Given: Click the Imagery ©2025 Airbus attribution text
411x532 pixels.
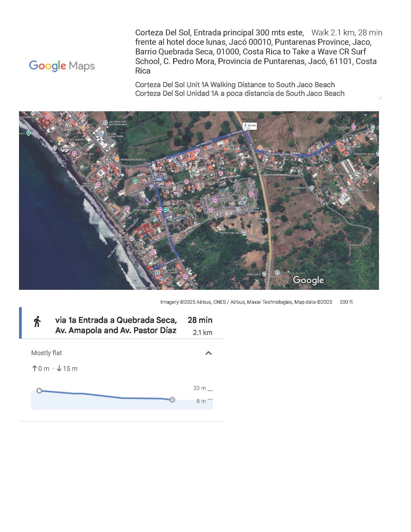Looking at the screenshot, I should [246, 302].
